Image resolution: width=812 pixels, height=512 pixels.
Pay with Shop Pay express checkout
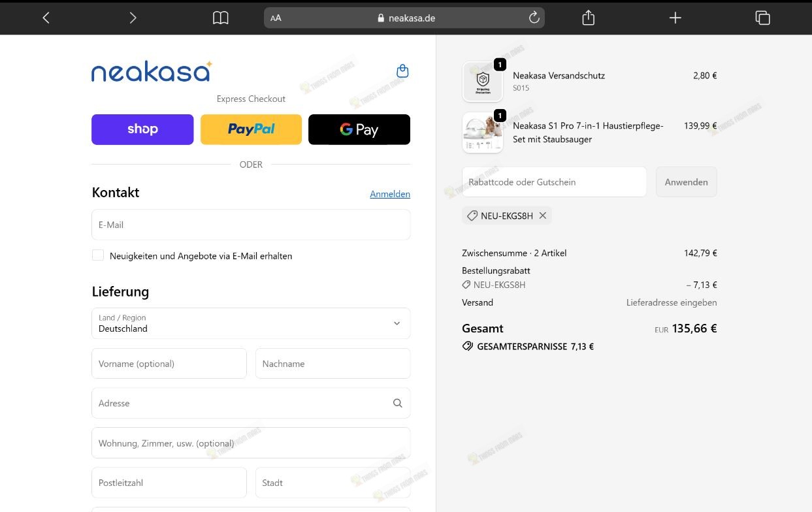pyautogui.click(x=142, y=129)
